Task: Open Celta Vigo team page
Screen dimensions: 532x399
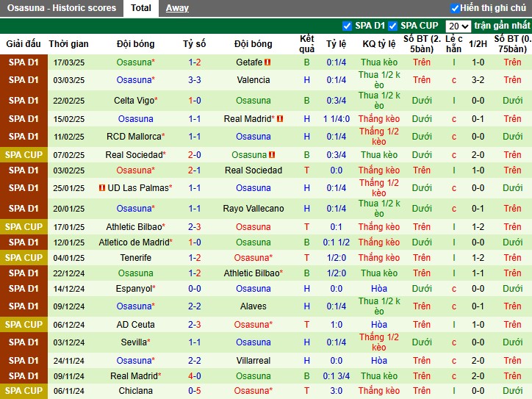Action: pos(134,101)
